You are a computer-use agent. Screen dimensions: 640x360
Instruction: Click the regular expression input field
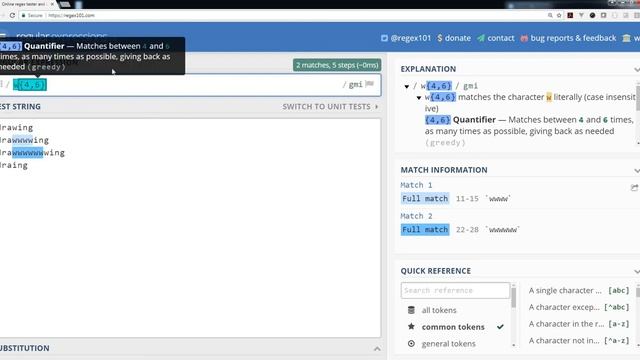click(190, 85)
